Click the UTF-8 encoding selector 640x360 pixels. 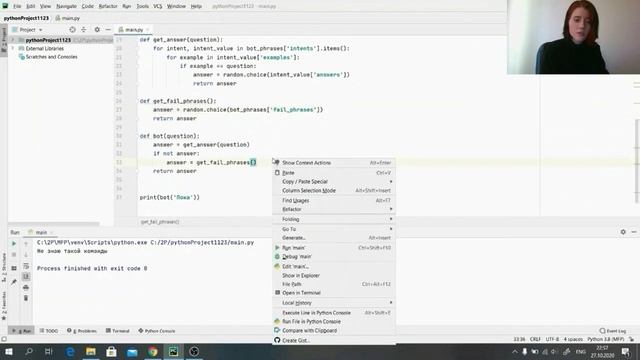[552, 339]
